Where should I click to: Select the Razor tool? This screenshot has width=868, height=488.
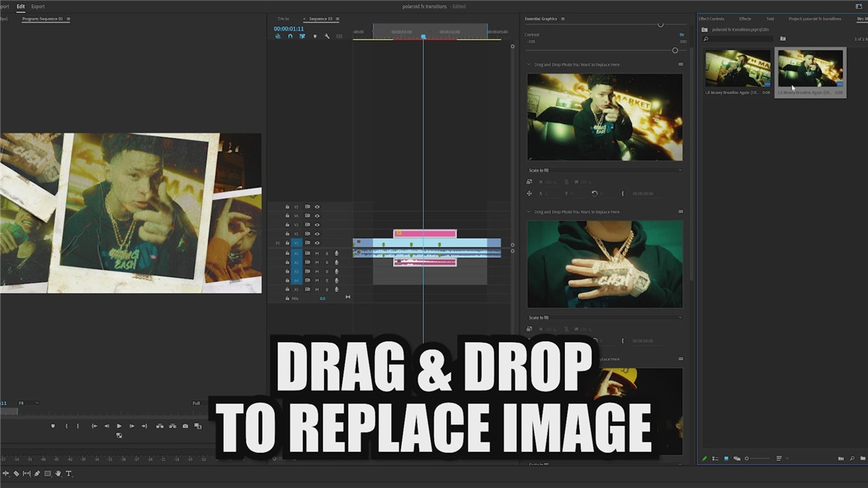tap(16, 474)
